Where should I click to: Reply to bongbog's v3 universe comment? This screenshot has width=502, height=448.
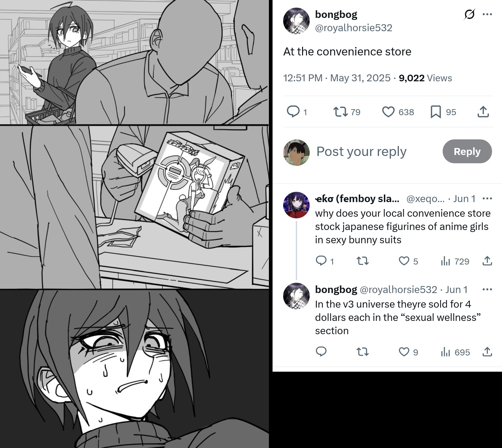[321, 352]
